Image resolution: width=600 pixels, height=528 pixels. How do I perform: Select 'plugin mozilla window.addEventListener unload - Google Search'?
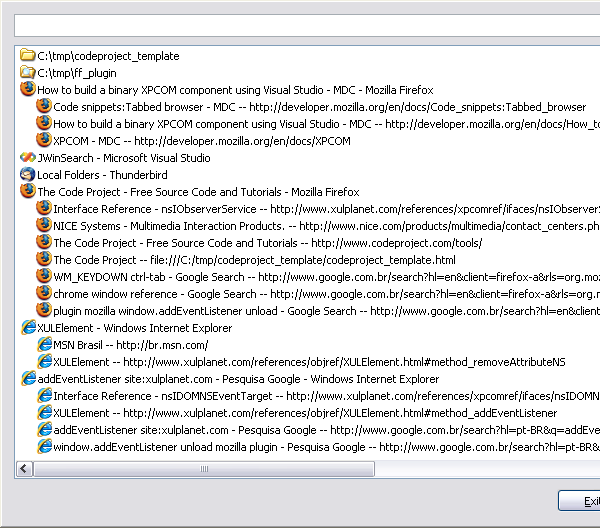click(326, 311)
